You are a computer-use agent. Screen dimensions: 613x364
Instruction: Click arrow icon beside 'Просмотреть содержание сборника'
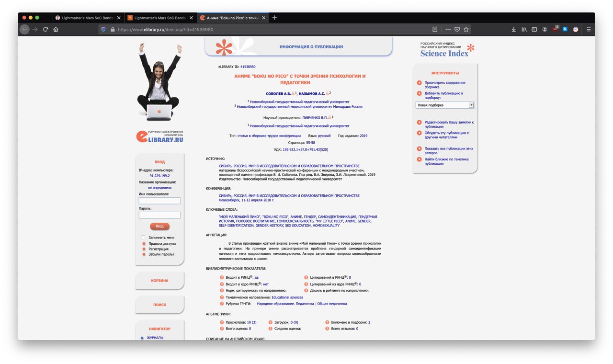(x=419, y=83)
